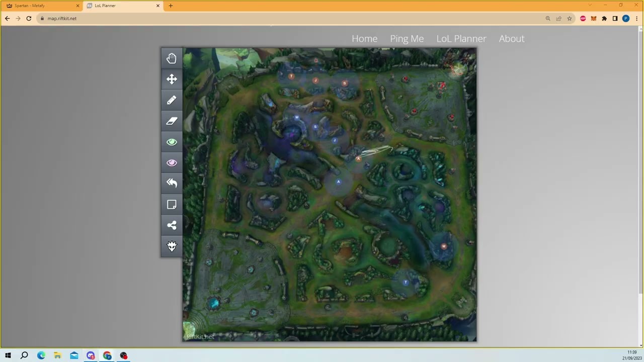Toggle the green ward eye tool
The image size is (644, 362).
172,142
